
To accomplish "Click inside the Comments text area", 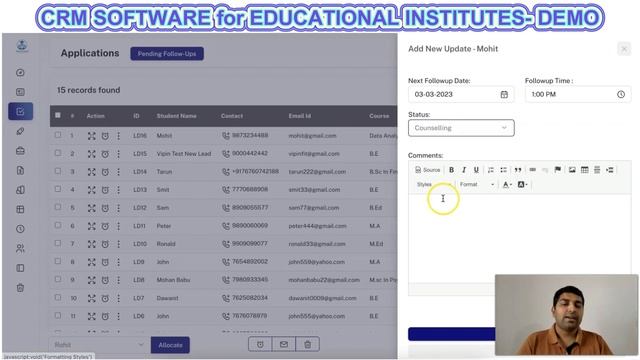I will pyautogui.click(x=520, y=238).
